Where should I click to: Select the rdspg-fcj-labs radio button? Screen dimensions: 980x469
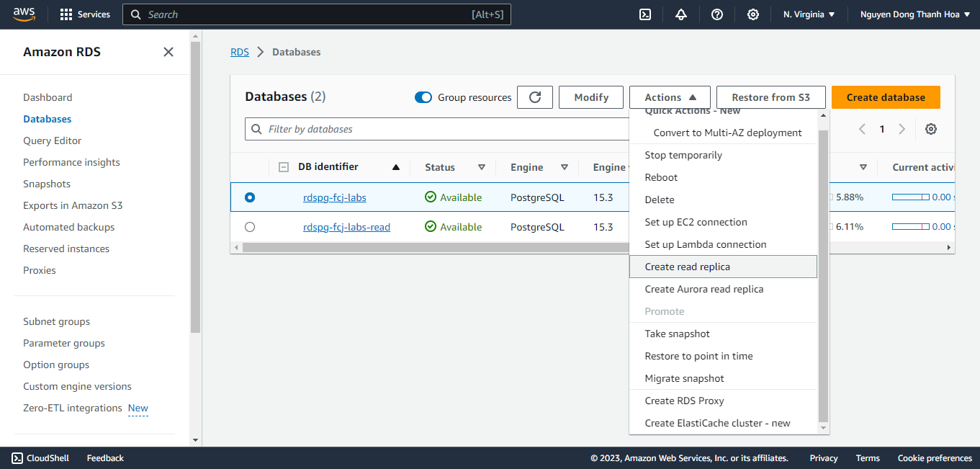[250, 197]
